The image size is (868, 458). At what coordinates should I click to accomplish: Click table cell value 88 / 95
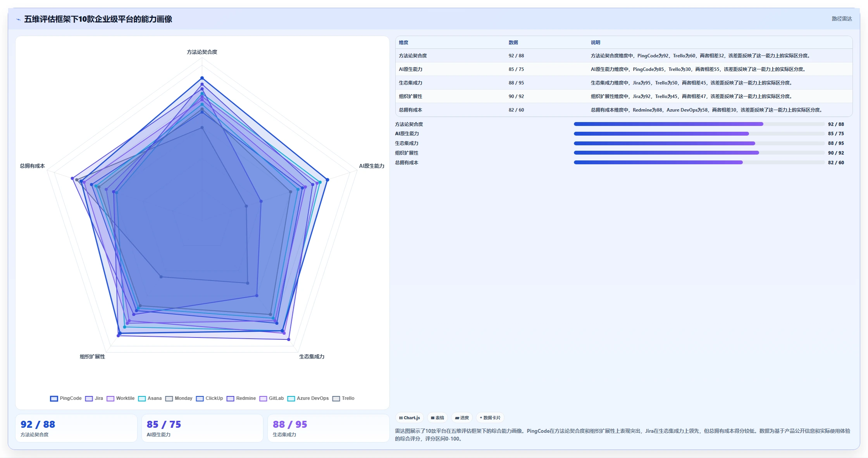pos(516,83)
